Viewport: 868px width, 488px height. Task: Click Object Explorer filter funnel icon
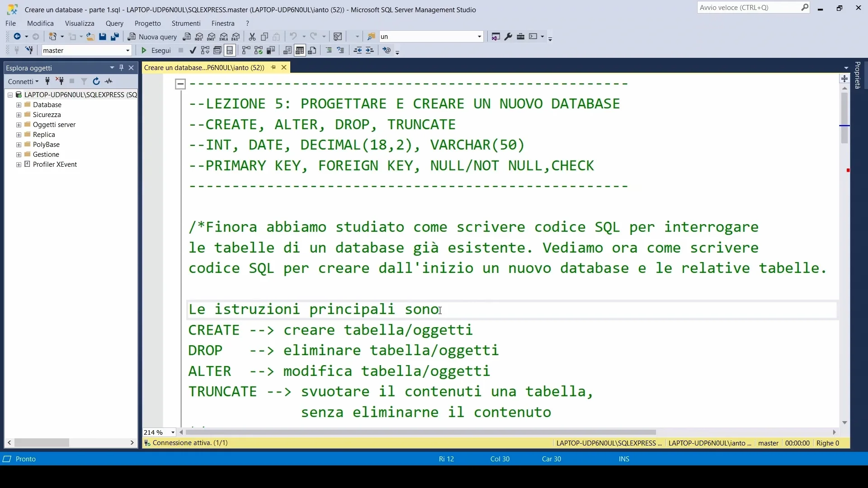(x=84, y=81)
